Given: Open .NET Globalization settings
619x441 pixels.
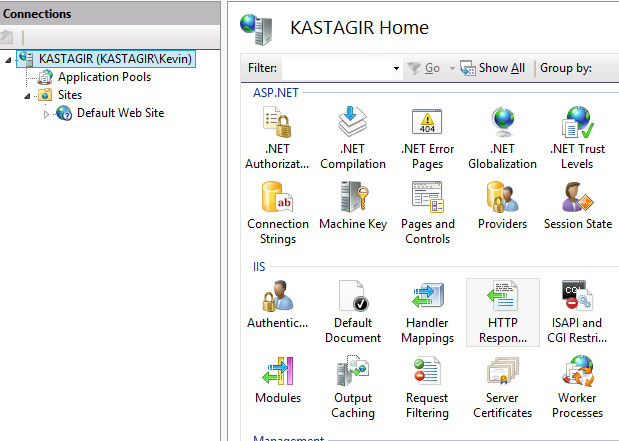Looking at the screenshot, I should click(502, 138).
